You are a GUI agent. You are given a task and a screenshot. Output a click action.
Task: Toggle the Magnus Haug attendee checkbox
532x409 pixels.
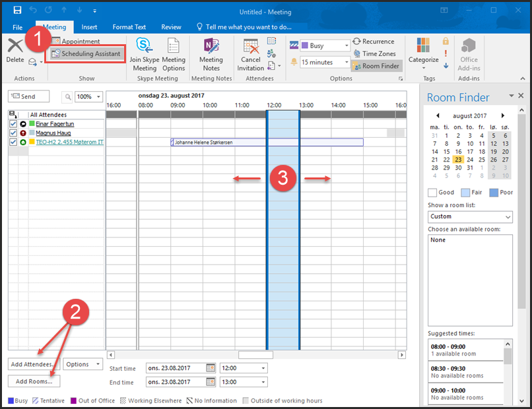13,133
